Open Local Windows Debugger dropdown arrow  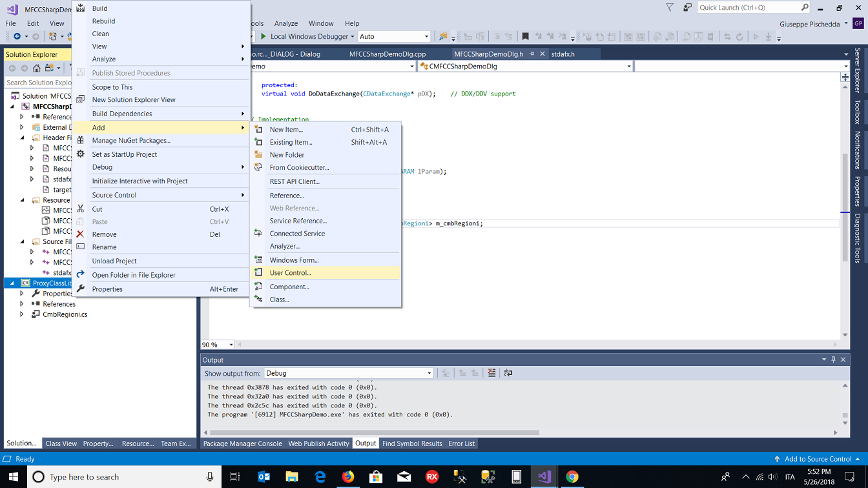353,37
